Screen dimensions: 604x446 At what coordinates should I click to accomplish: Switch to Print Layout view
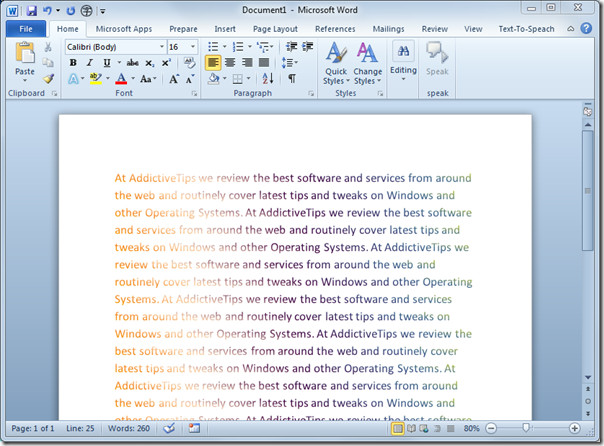click(398, 428)
